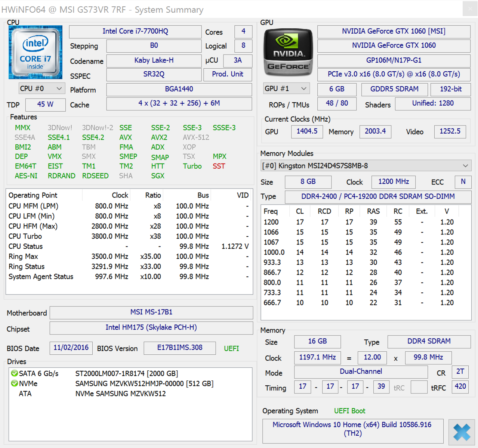Click the 6 GB GPU memory value

tap(337, 89)
